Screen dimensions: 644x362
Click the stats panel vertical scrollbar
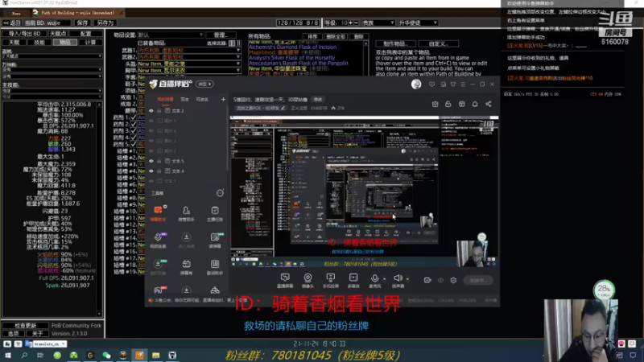pos(99,209)
